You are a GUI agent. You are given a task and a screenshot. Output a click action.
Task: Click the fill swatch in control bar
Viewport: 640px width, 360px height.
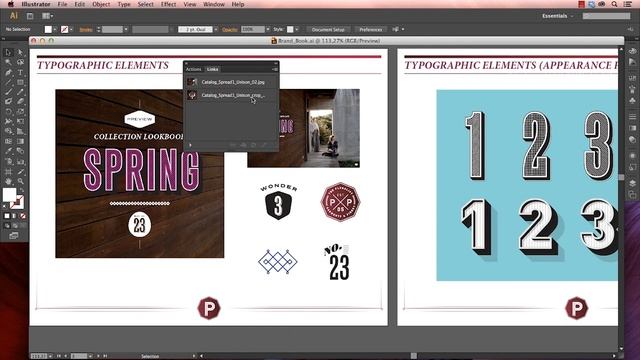[x=48, y=29]
